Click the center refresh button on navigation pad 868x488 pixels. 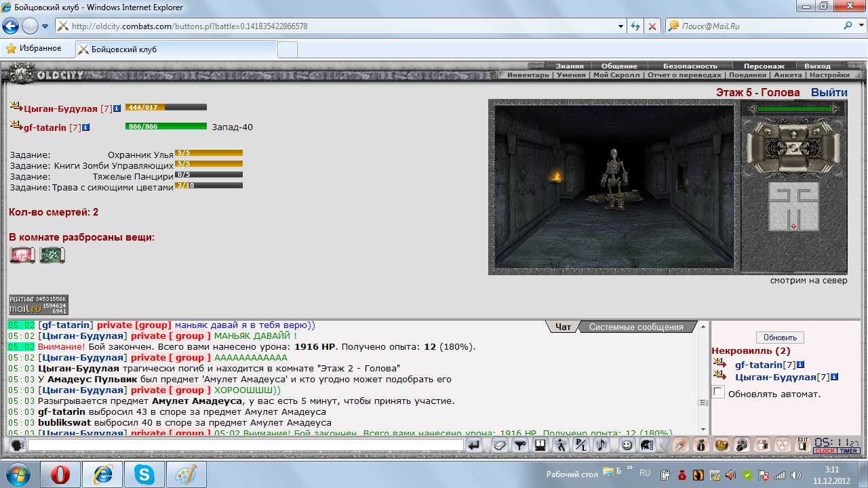click(x=793, y=148)
